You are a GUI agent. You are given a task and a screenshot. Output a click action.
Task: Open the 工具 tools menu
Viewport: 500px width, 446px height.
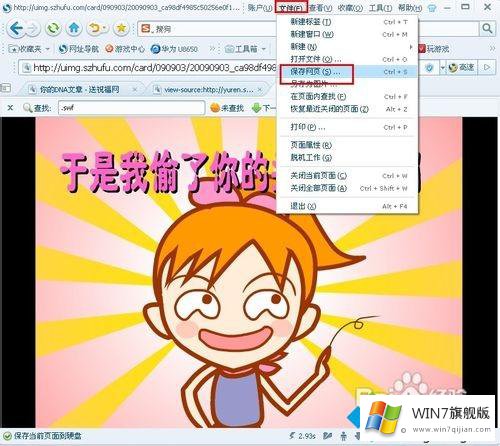[380, 7]
